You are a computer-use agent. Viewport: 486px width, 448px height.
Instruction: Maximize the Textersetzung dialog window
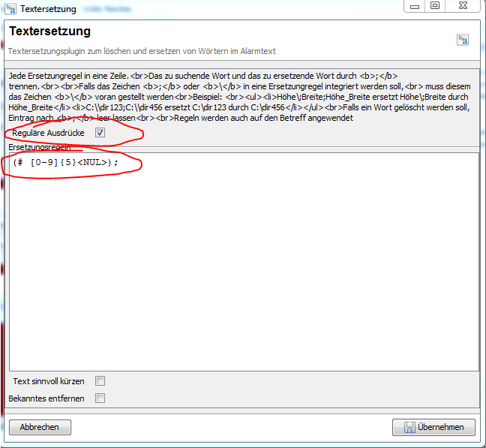click(x=434, y=6)
